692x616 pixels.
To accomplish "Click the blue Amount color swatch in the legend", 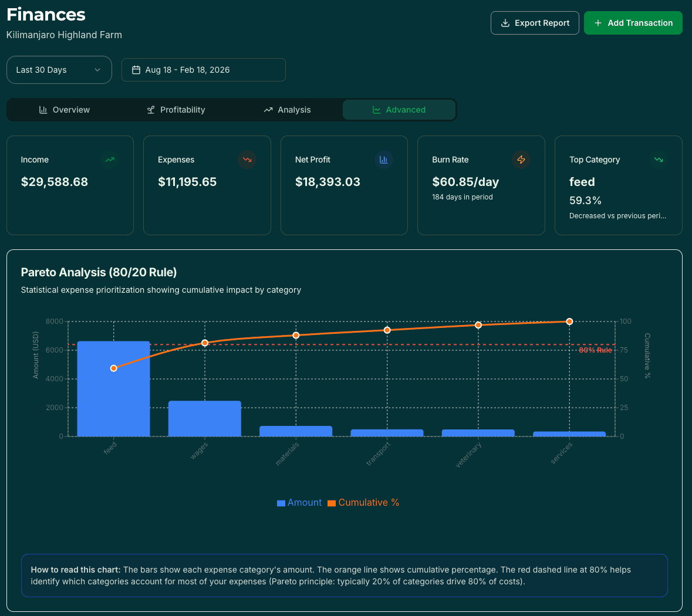I will point(281,502).
